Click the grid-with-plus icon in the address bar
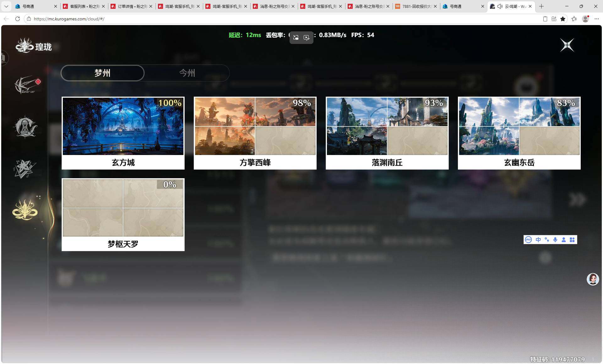The image size is (603, 364). [554, 19]
